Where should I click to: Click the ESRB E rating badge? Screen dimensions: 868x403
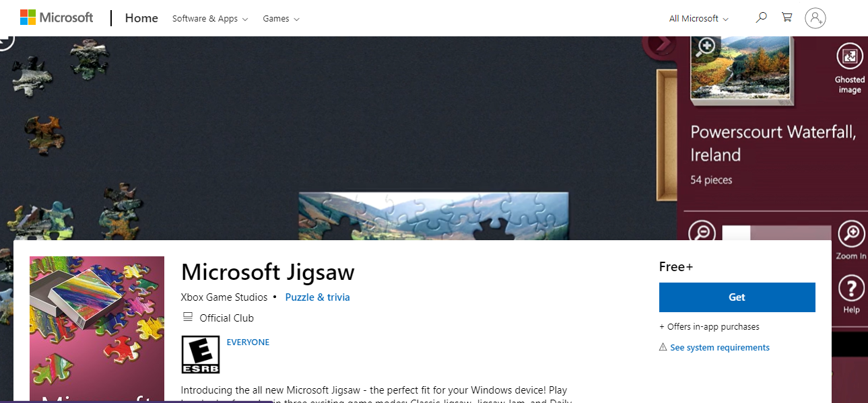201,355
